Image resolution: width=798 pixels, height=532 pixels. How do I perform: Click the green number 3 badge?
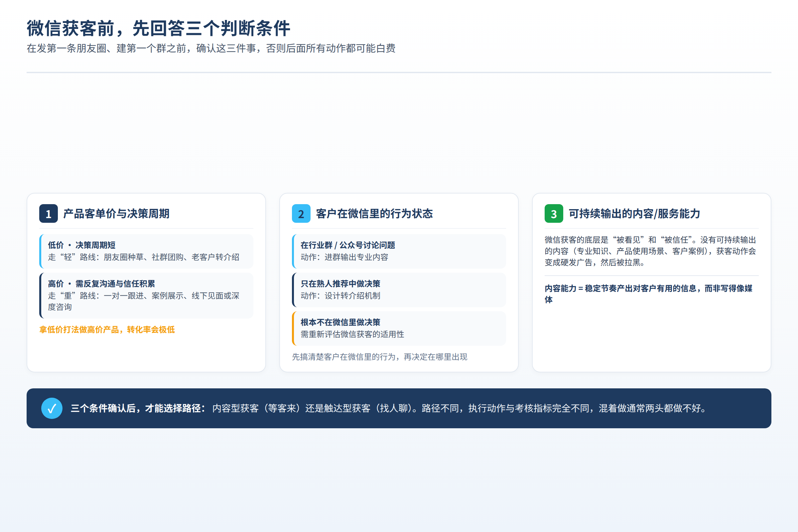[554, 213]
